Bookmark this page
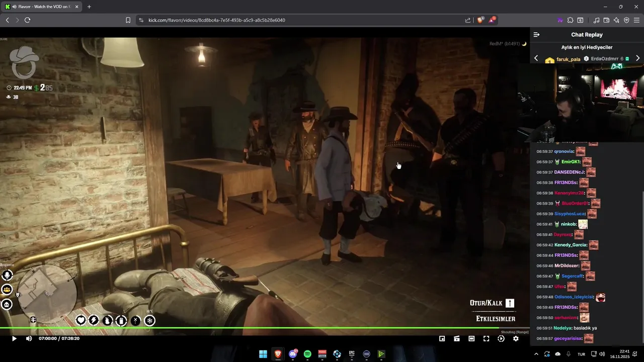 point(128,20)
